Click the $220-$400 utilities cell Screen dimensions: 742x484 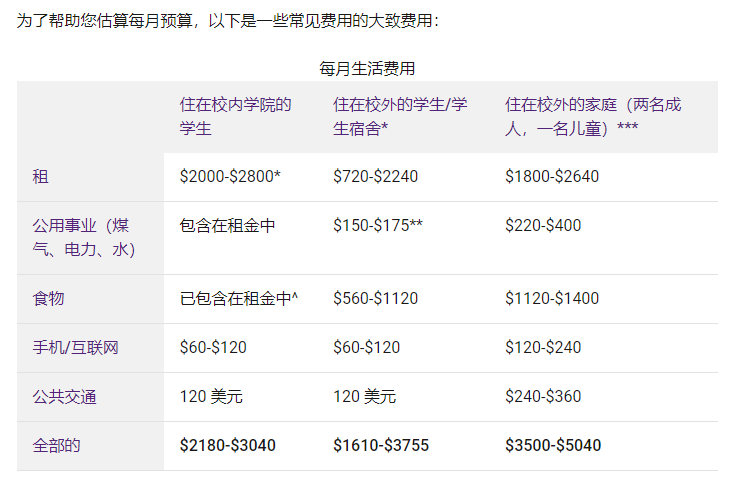click(x=543, y=225)
